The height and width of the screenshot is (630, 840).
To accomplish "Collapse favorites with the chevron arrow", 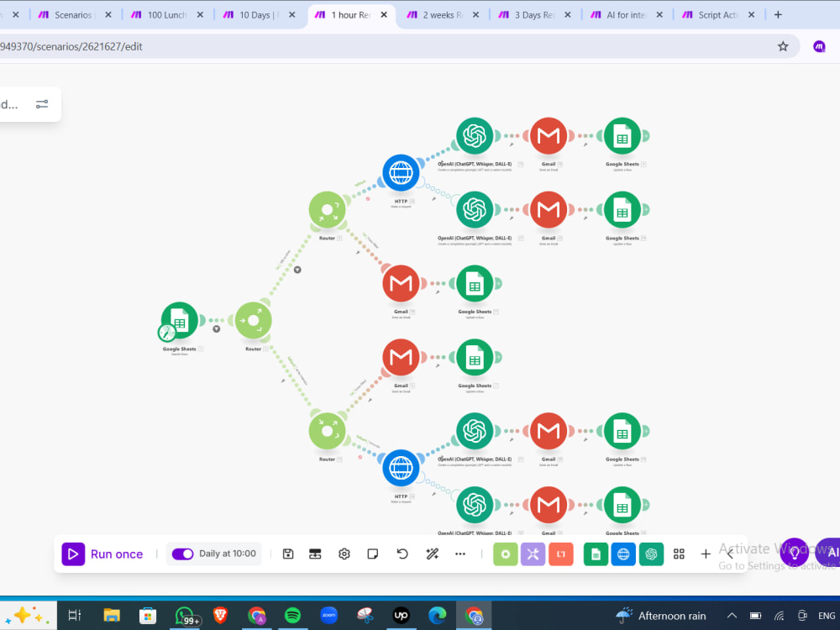I will (x=730, y=554).
